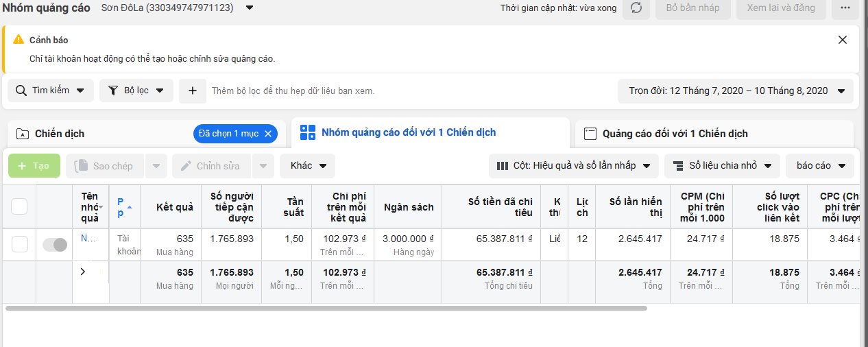Viewport: 868px width, 347px height.
Task: Open the date range picker Trọn đời
Action: click(x=736, y=91)
